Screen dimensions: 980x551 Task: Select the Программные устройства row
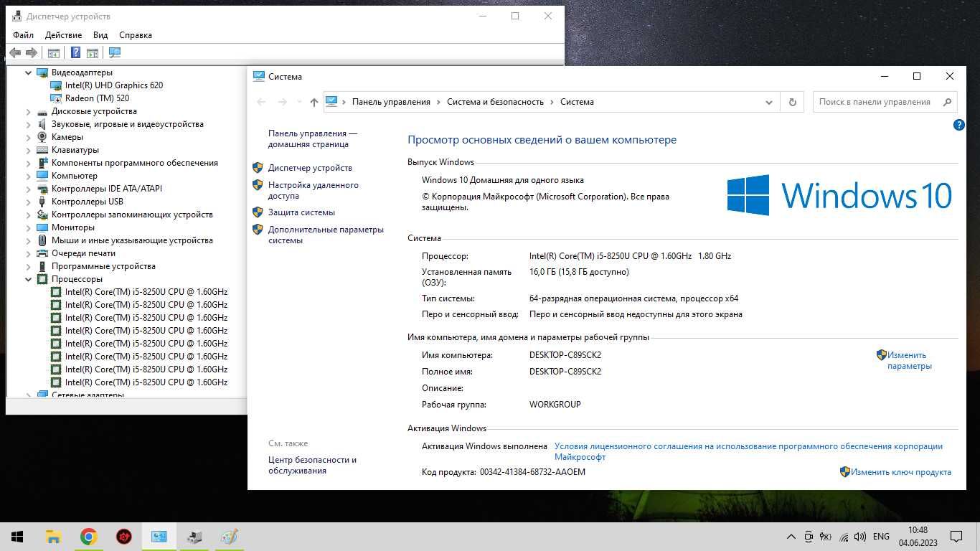[x=103, y=266]
